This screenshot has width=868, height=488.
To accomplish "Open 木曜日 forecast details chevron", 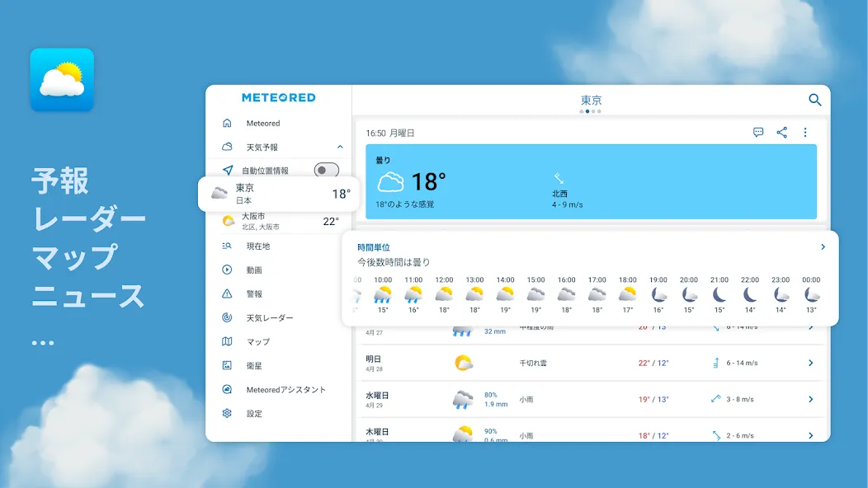I will 810,435.
